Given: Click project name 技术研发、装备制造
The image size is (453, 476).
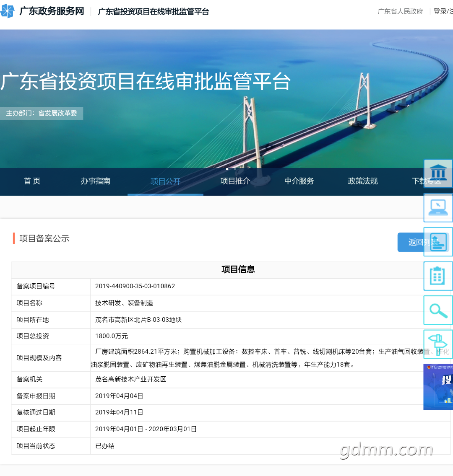Looking at the screenshot, I should [x=124, y=303].
